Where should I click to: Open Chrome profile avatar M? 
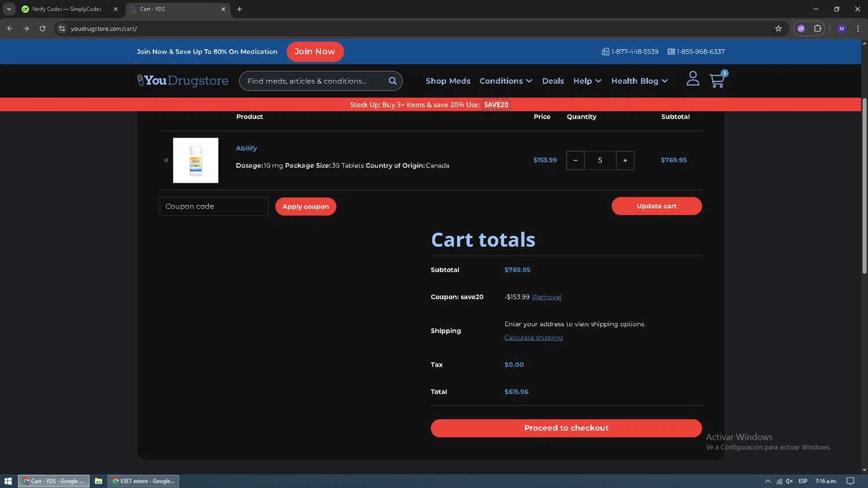(x=841, y=28)
